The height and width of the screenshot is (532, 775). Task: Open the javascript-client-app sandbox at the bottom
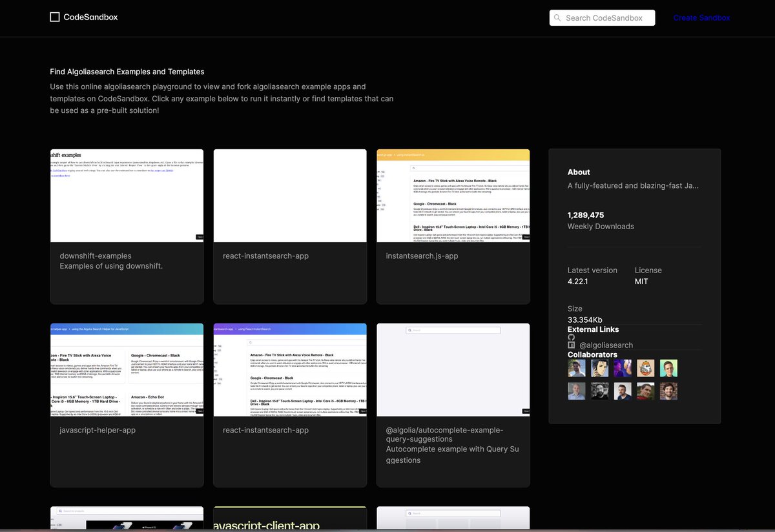click(x=289, y=520)
